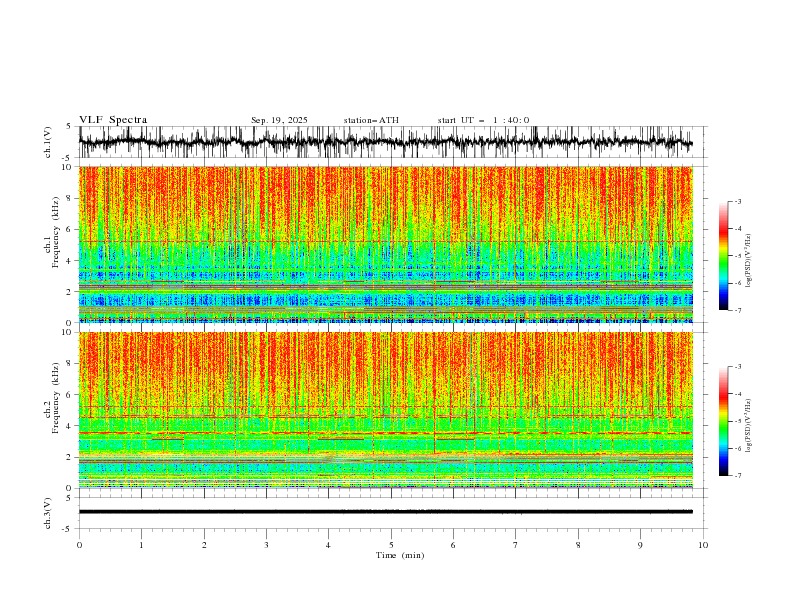This screenshot has width=792, height=612.
Task: Click the ch.1 "Frequency (kHz)" axis label
Action: (56, 233)
